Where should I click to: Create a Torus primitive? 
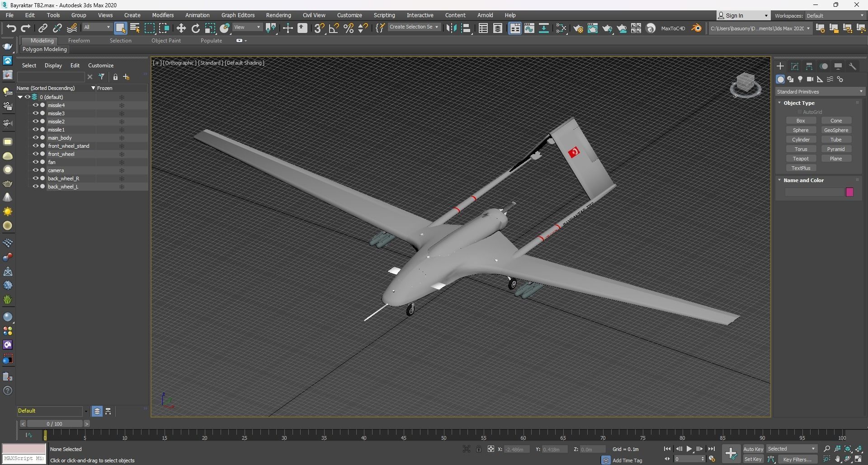pos(801,149)
